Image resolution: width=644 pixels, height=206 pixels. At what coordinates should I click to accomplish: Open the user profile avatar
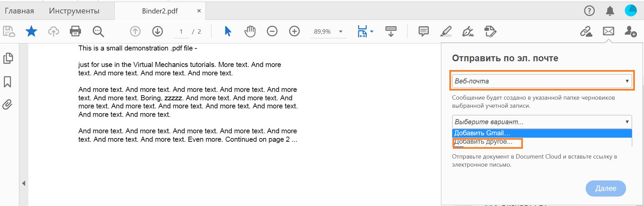click(631, 10)
